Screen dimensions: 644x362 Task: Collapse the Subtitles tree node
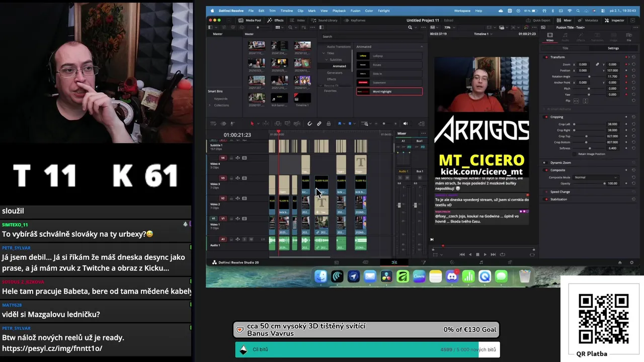(327, 59)
